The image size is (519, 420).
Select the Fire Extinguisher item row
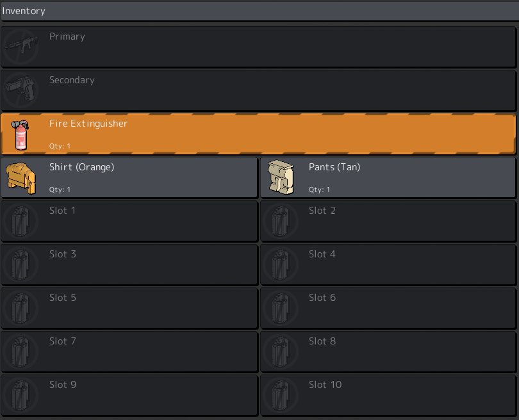coord(258,134)
